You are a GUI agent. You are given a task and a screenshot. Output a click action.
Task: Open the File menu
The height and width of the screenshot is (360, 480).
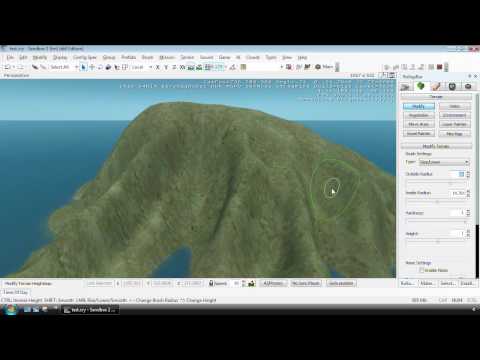(x=10, y=57)
